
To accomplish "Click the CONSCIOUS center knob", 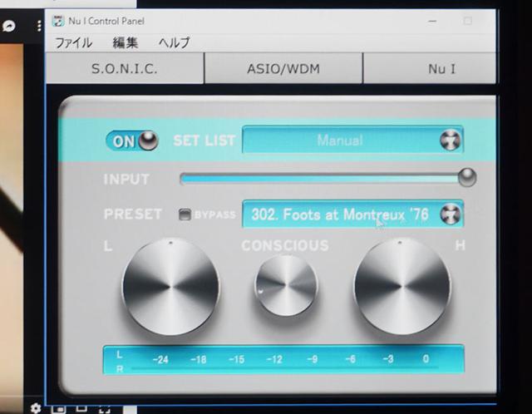I will point(286,285).
